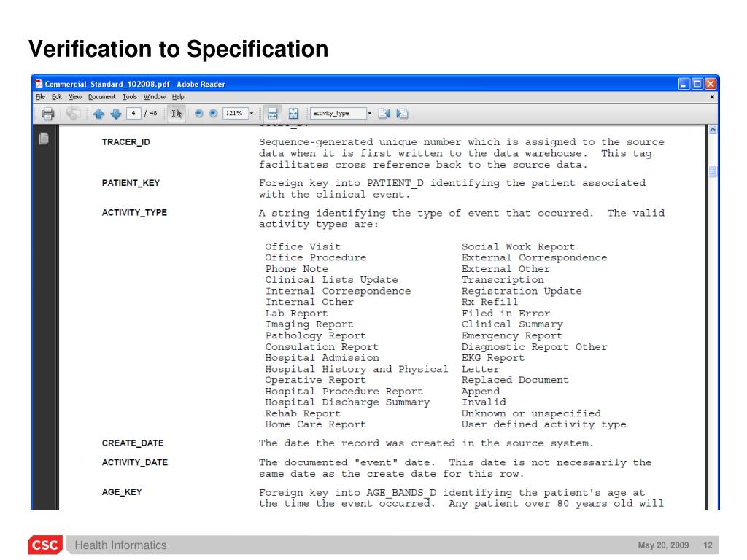
Task: Go to next page with down arrow
Action: (x=116, y=114)
